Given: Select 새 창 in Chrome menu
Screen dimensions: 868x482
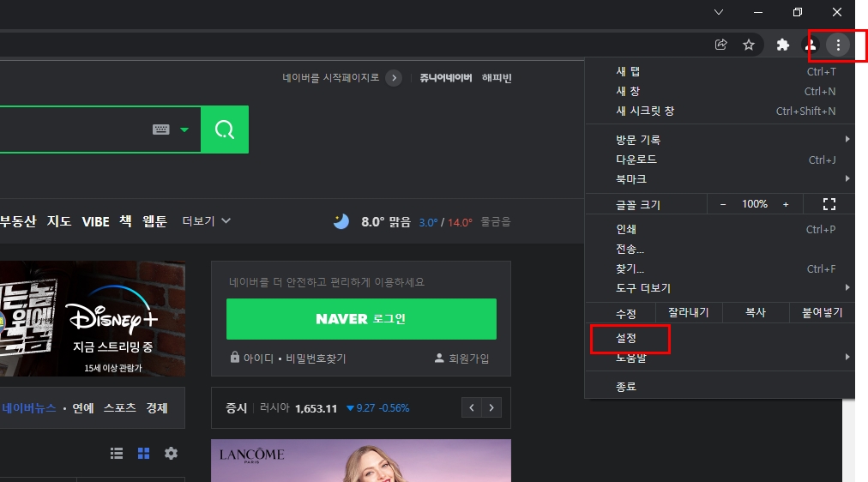Looking at the screenshot, I should click(x=720, y=91).
